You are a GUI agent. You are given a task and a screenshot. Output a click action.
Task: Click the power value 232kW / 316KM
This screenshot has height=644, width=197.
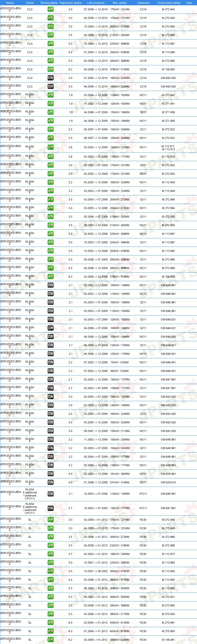click(120, 545)
